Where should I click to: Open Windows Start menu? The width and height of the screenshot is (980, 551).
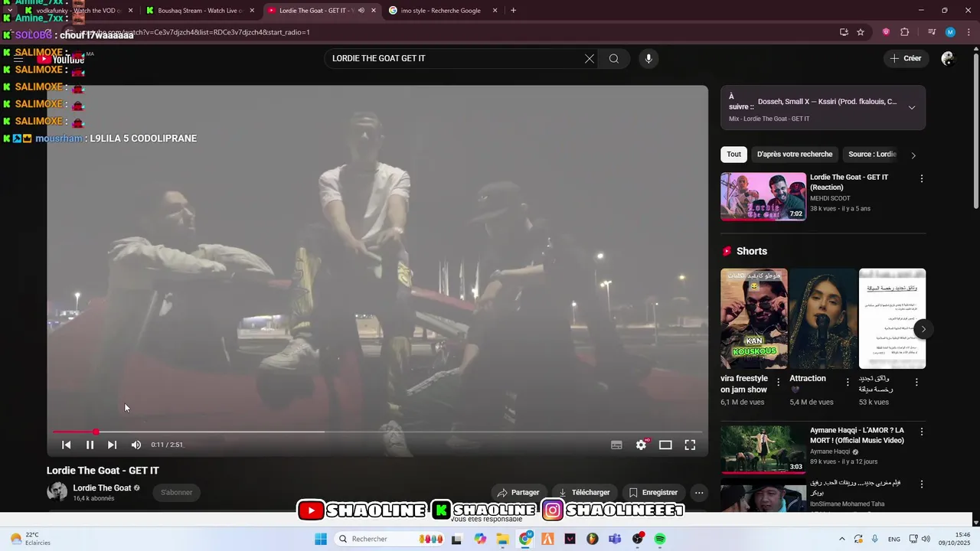[x=321, y=539]
